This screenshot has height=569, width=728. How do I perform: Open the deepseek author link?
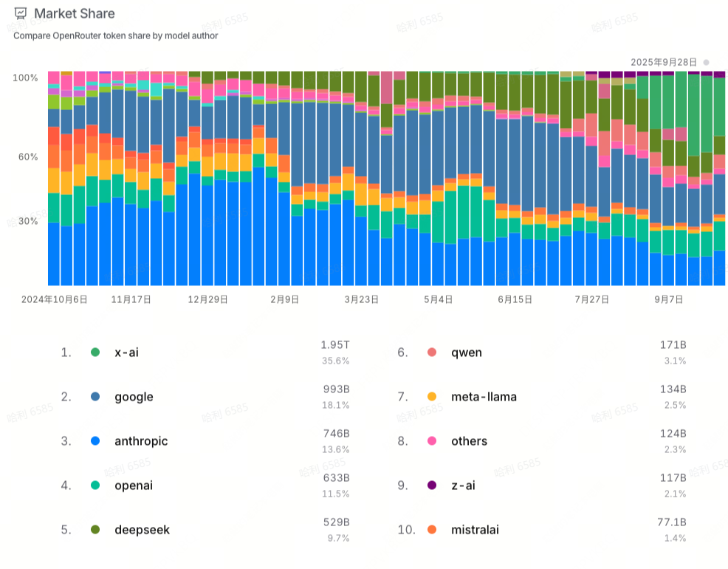click(142, 530)
